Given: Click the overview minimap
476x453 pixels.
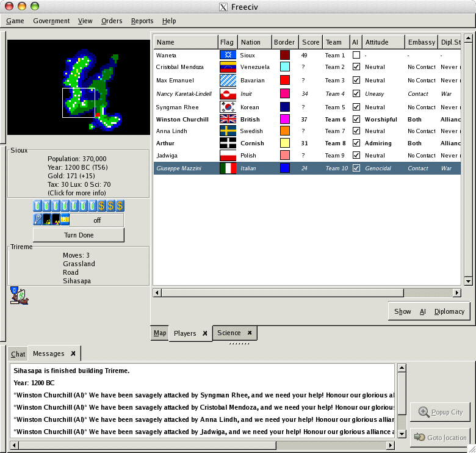Looking at the screenshot, I should 79,87.
